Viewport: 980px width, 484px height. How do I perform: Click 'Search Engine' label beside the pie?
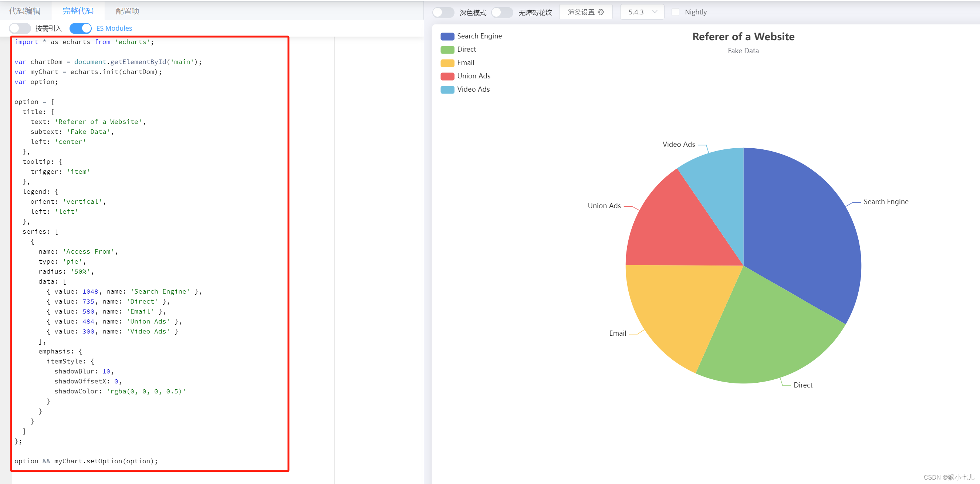pyautogui.click(x=886, y=202)
